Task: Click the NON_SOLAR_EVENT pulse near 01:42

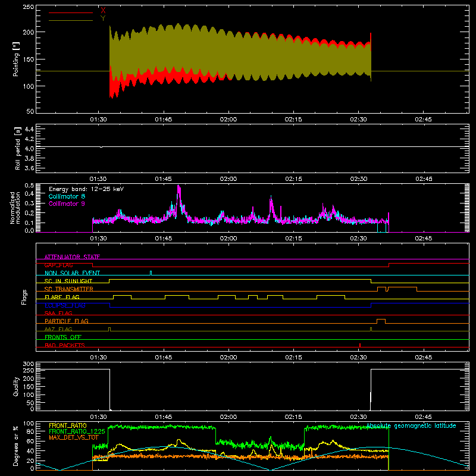Action: [151, 273]
